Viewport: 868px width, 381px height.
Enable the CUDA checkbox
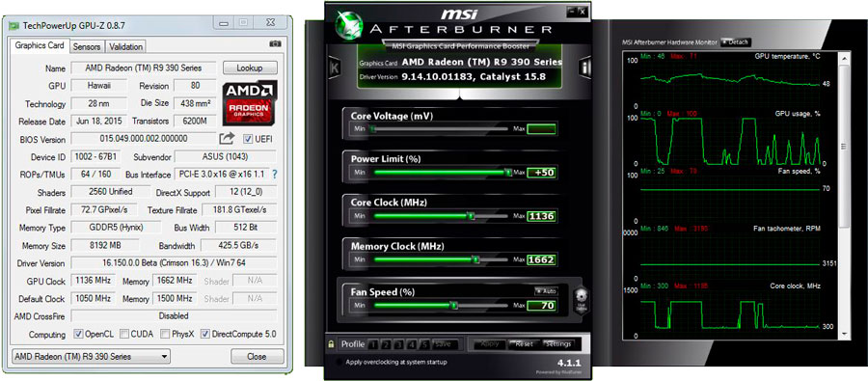pos(124,334)
